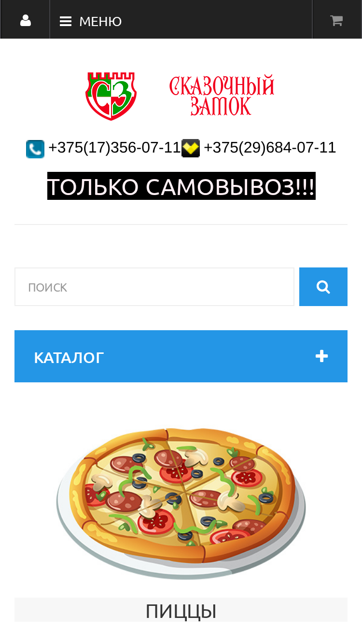
Task: Click the thin divider under the banner
Action: [181, 224]
